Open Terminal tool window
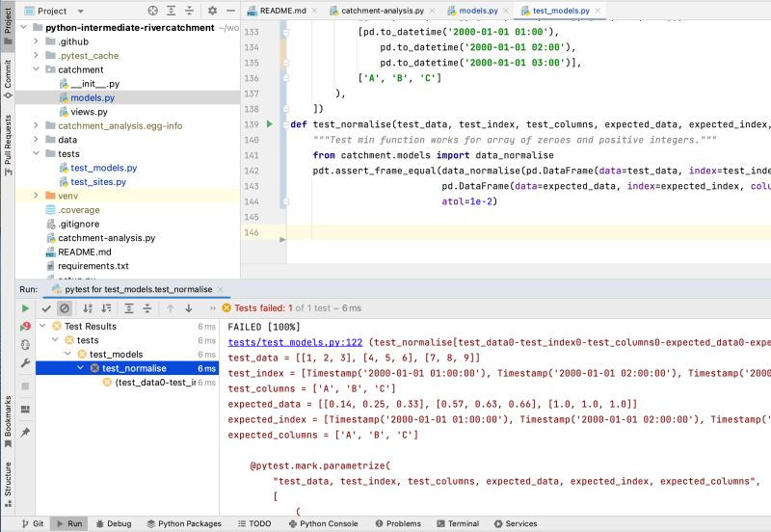This screenshot has height=532, width=771. [458, 523]
